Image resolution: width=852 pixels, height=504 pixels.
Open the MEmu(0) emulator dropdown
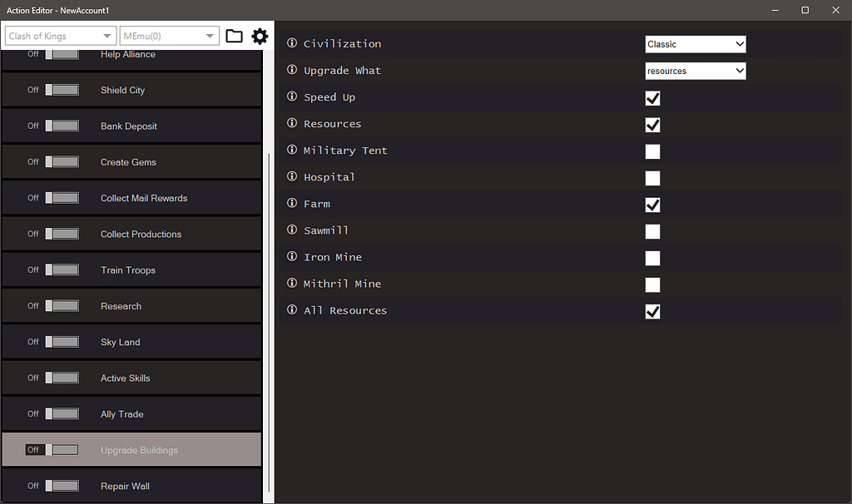(169, 36)
